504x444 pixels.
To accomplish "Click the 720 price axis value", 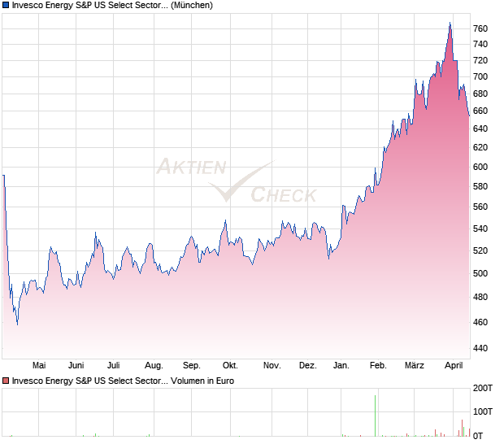I will (x=480, y=60).
